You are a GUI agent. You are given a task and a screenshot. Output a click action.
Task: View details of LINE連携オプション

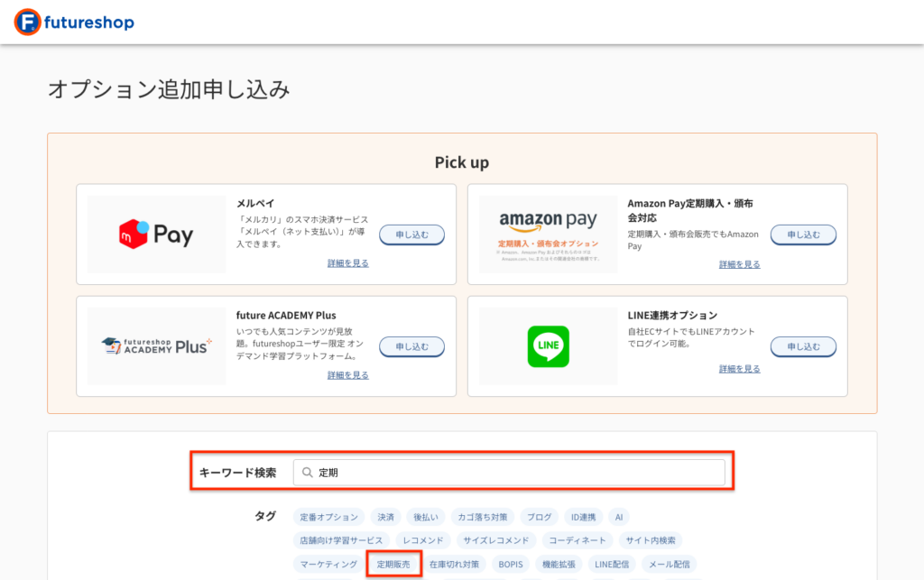739,369
